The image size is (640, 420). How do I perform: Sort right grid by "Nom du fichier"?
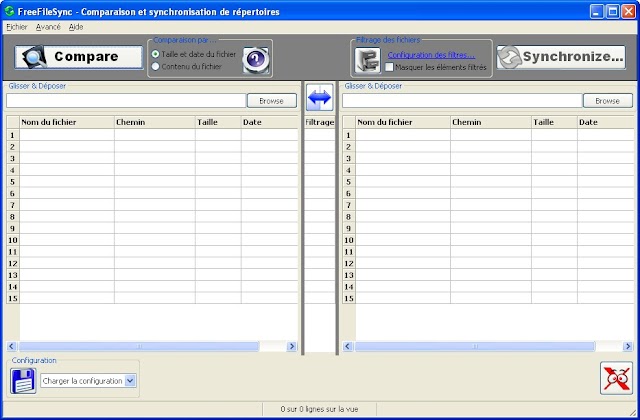click(x=403, y=122)
